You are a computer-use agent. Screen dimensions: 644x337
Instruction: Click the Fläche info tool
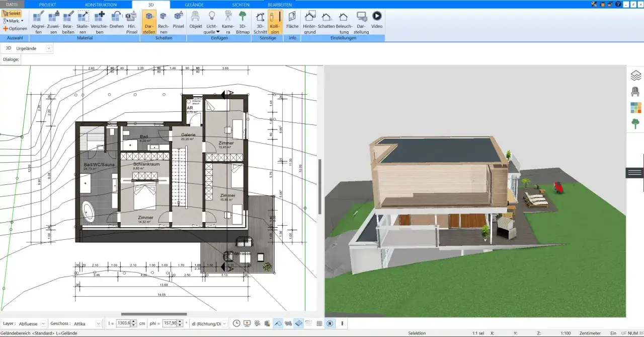292,19
